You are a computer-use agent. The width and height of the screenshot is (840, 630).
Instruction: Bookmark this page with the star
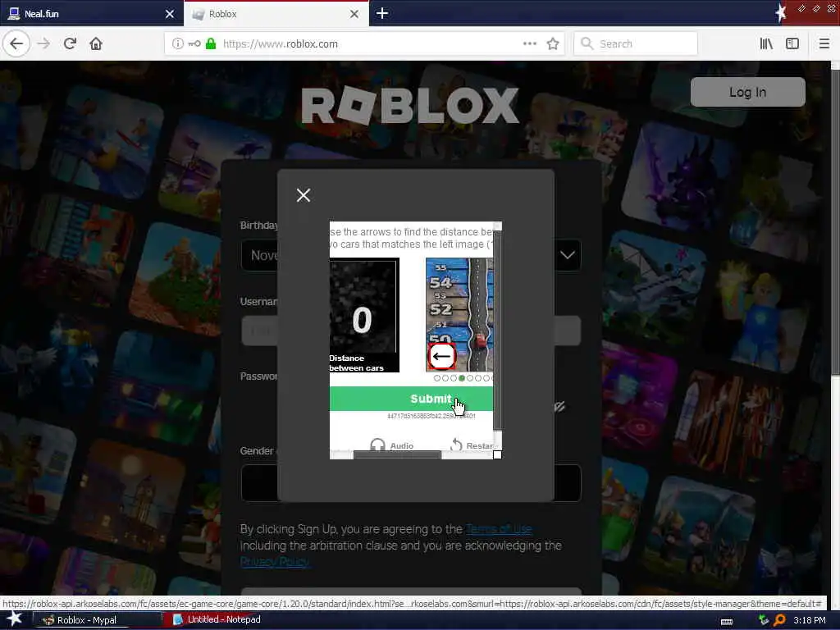(x=553, y=43)
